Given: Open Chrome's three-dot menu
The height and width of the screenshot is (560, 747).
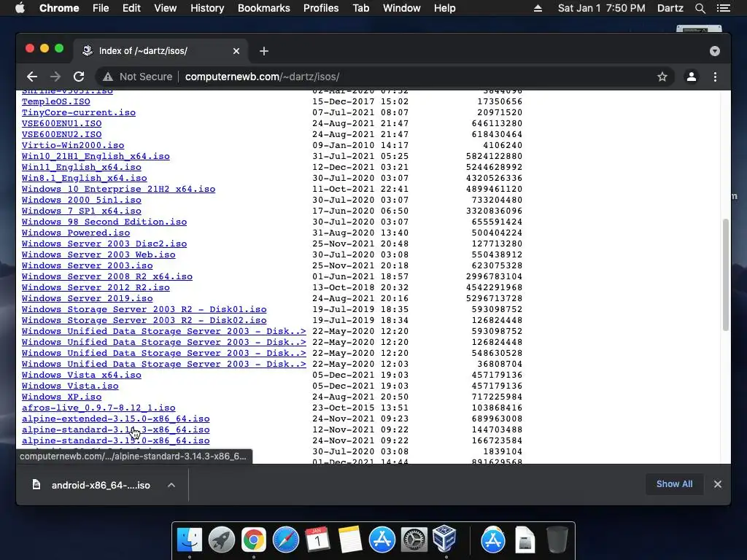Looking at the screenshot, I should click(x=715, y=77).
